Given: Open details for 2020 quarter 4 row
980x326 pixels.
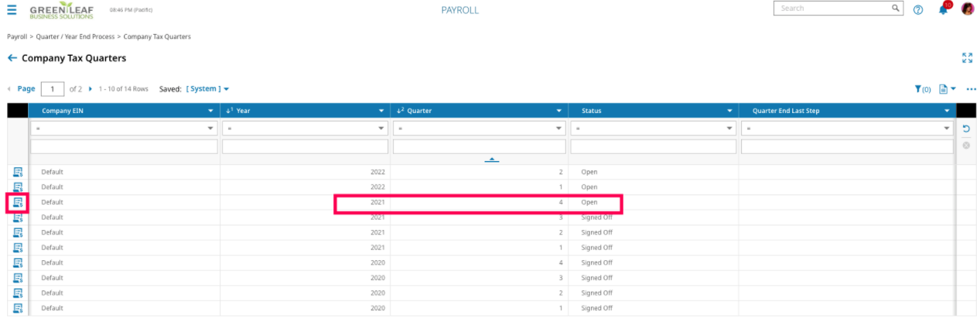Looking at the screenshot, I should point(18,263).
